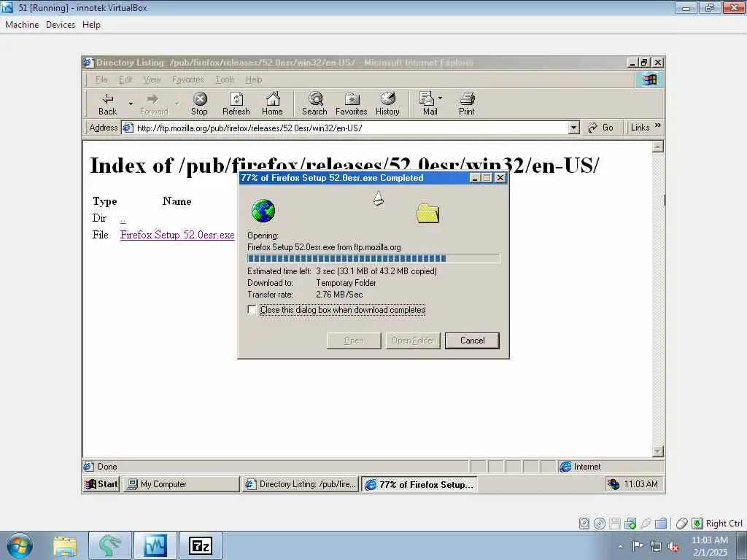This screenshot has width=747, height=560.
Task: Click the Action Center flag tray icon
Action: 638,546
